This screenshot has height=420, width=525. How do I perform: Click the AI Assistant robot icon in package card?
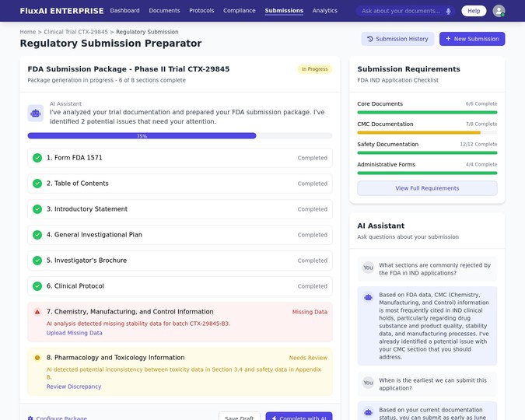[x=36, y=113]
